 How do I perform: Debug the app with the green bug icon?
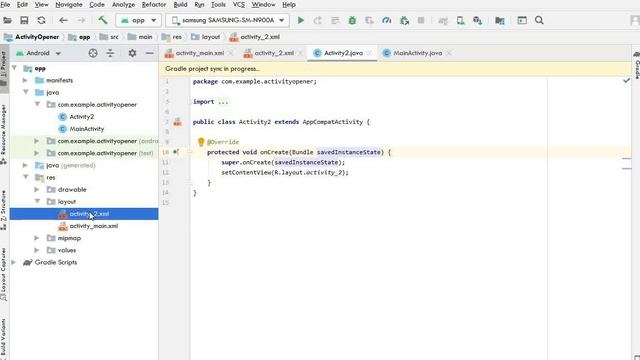point(352,20)
